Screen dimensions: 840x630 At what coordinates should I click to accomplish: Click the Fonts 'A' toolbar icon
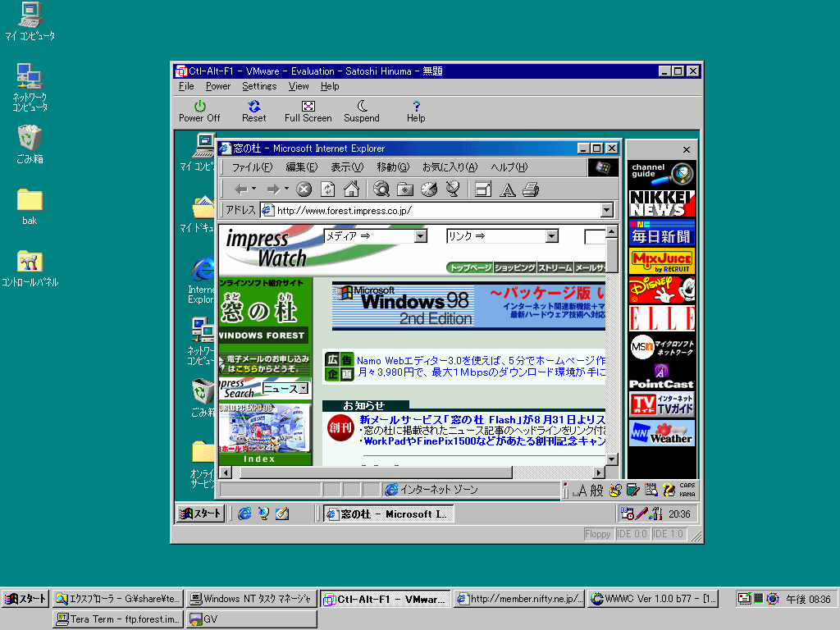coord(507,189)
